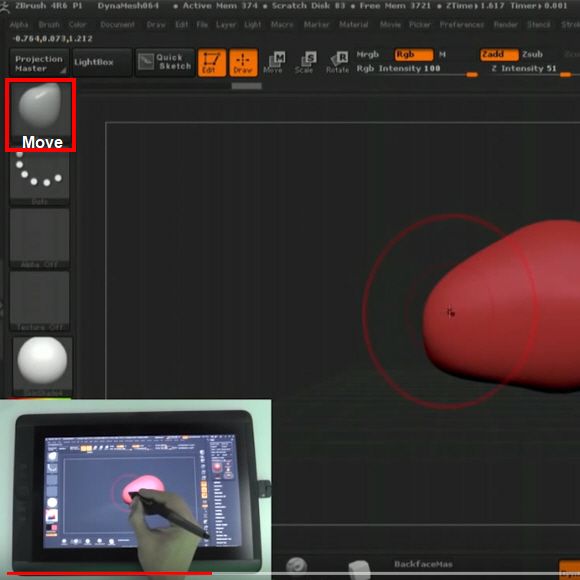This screenshot has height=580, width=580.
Task: Click the coordinates readout -0.764,0.073,1.212
Action: (53, 38)
